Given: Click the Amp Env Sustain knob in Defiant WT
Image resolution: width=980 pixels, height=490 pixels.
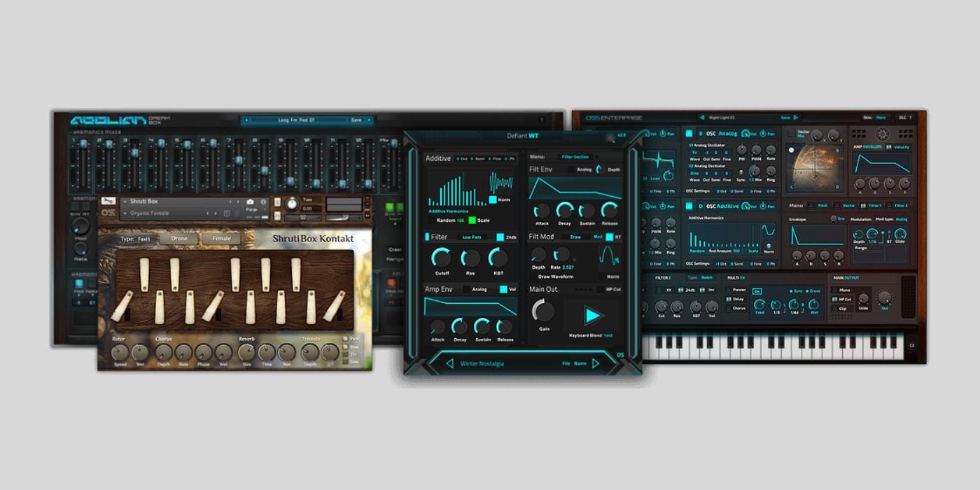Looking at the screenshot, I should [482, 326].
